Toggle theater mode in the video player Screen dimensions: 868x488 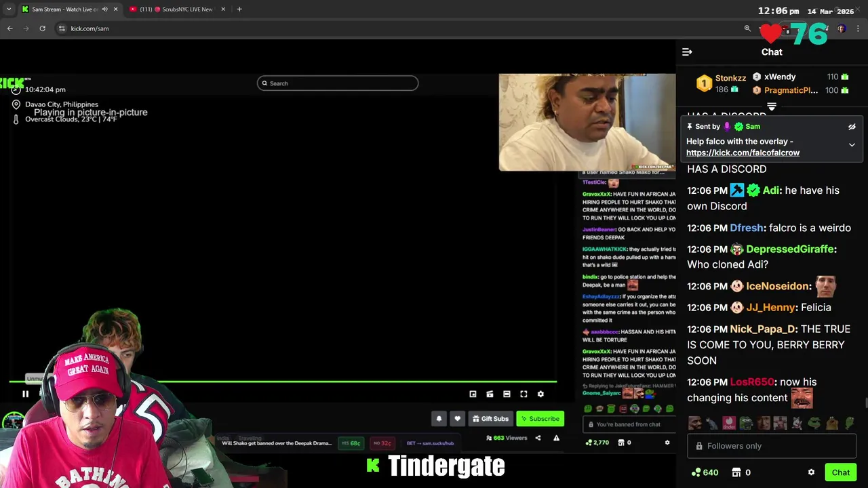tap(507, 394)
